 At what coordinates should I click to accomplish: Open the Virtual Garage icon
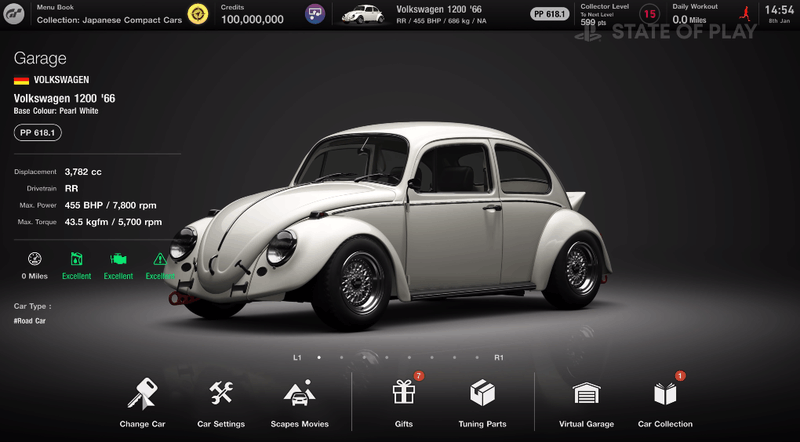pos(586,394)
